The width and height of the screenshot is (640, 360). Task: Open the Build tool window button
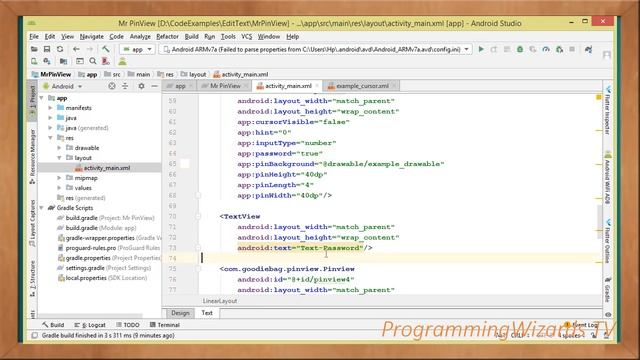click(x=53, y=325)
